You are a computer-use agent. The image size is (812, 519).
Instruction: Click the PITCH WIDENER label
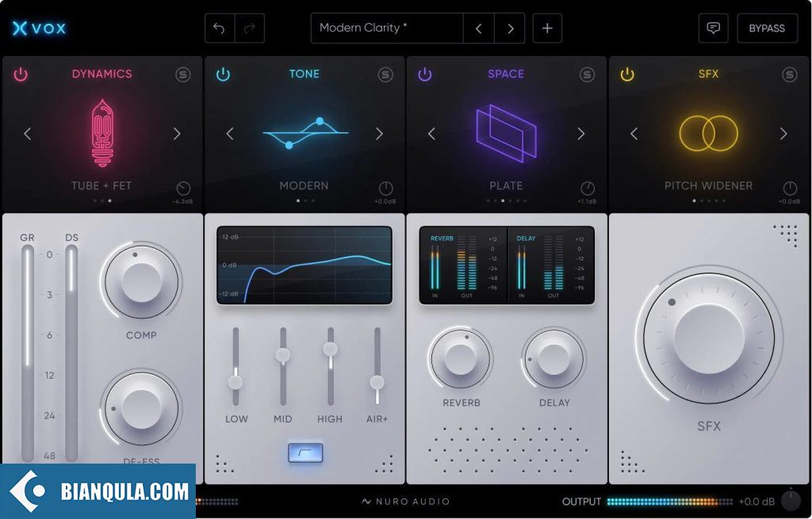coord(708,185)
